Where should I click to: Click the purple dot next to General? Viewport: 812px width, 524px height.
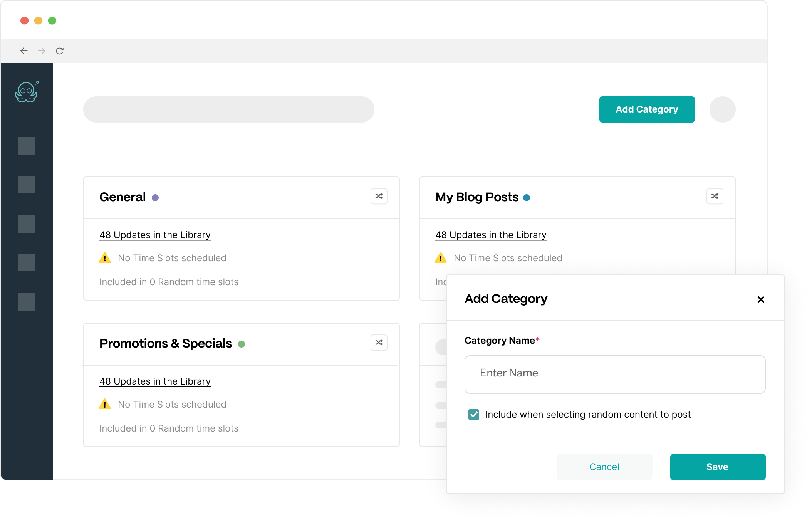[x=155, y=198]
